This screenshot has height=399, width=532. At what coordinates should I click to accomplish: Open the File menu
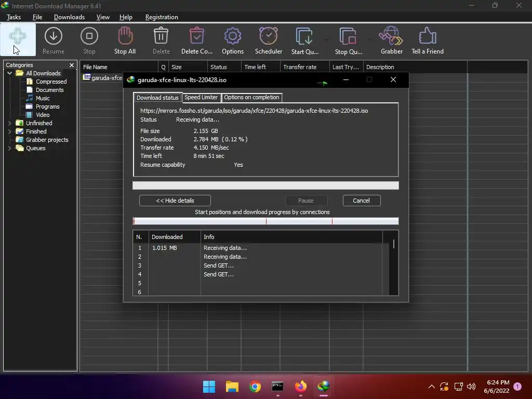point(37,17)
